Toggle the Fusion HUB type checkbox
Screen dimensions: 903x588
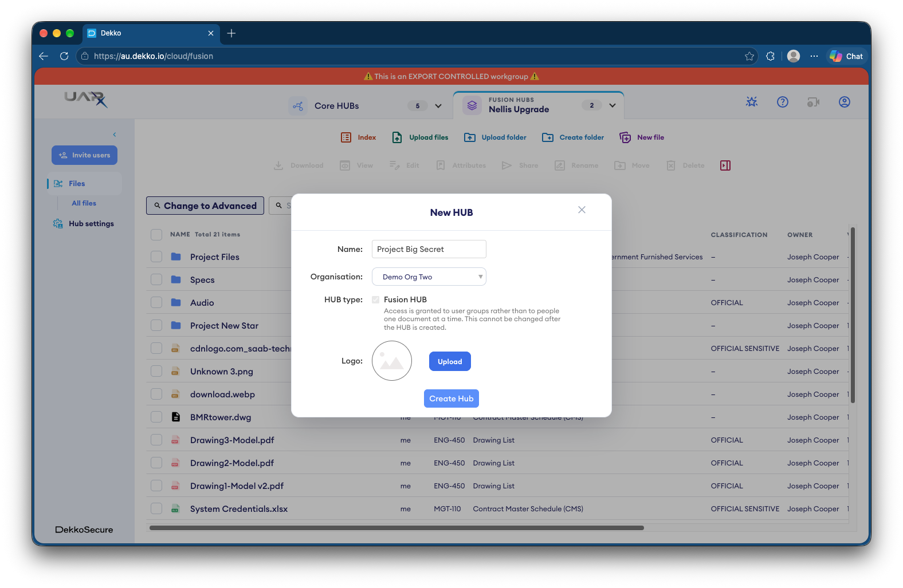(x=375, y=299)
